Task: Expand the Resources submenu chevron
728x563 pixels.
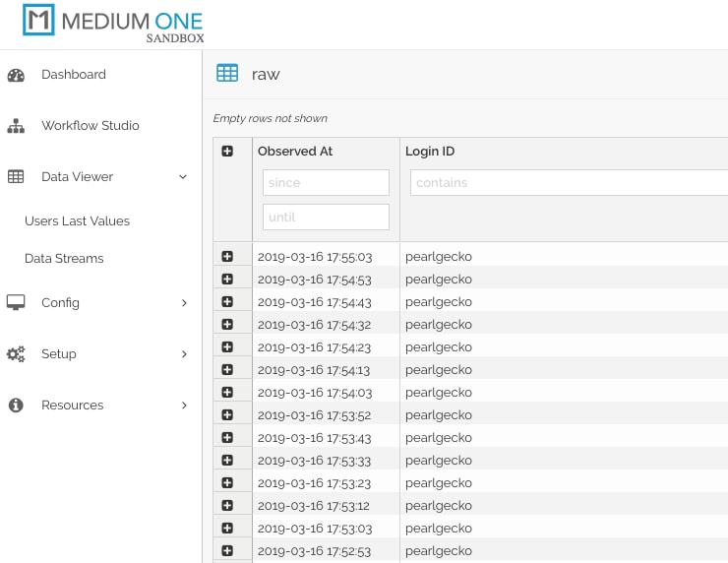Action: (x=184, y=406)
